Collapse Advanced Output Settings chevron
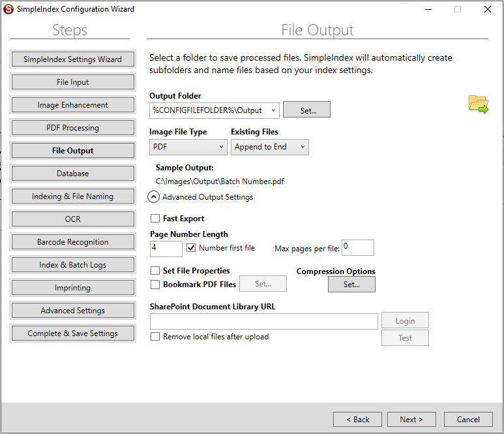The width and height of the screenshot is (504, 434). (x=154, y=197)
